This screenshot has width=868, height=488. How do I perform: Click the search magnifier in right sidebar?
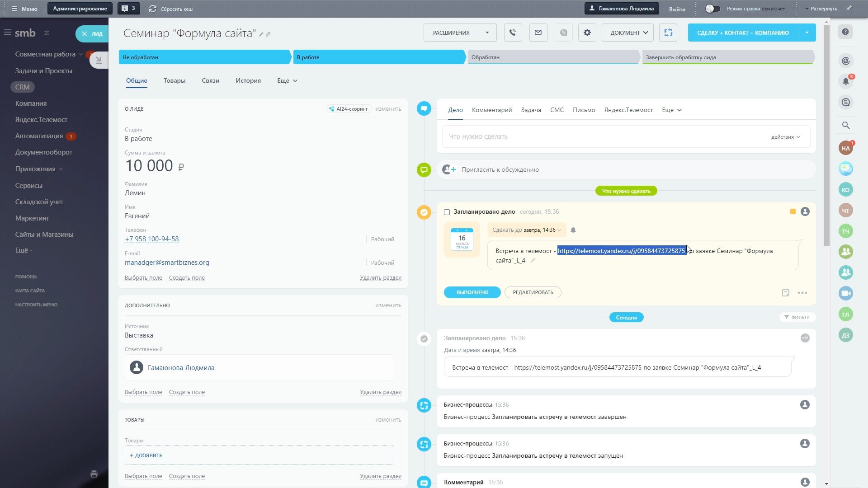pyautogui.click(x=845, y=126)
